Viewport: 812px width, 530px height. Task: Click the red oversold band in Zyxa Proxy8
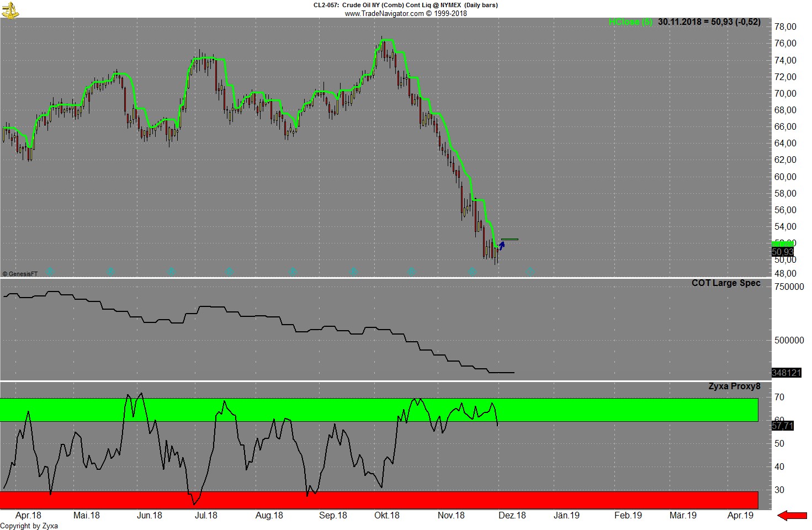379,500
